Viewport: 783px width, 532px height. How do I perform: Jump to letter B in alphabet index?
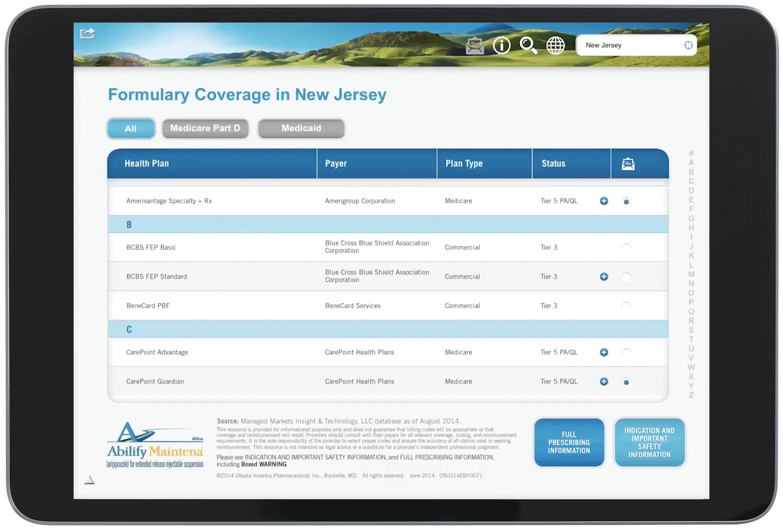[x=691, y=172]
